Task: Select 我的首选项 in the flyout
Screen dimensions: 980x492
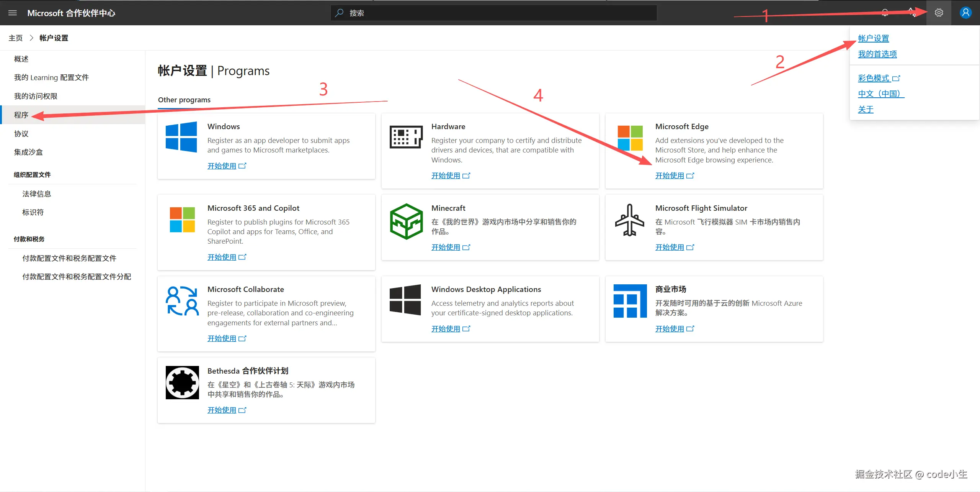Action: point(877,54)
